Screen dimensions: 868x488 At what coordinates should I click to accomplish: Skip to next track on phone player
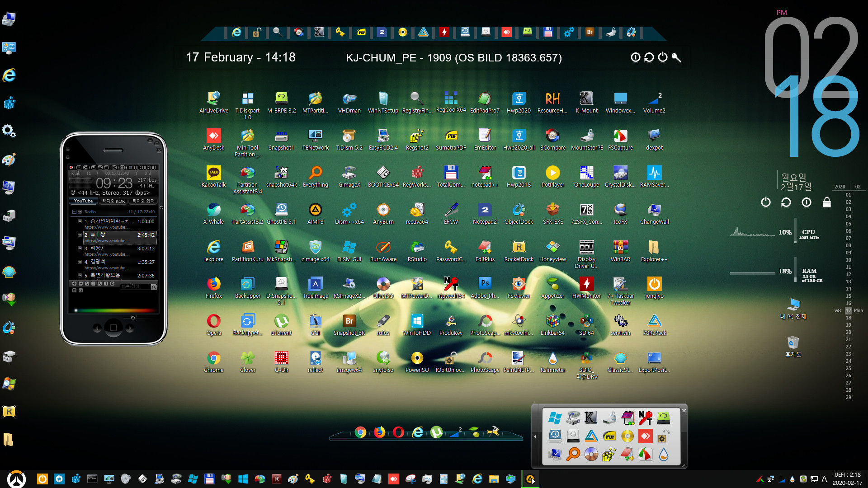click(130, 328)
